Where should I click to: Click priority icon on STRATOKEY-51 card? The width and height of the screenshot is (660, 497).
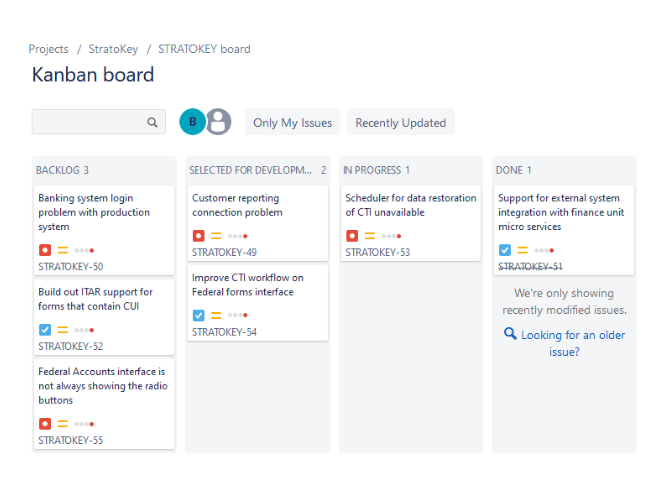[x=522, y=250]
